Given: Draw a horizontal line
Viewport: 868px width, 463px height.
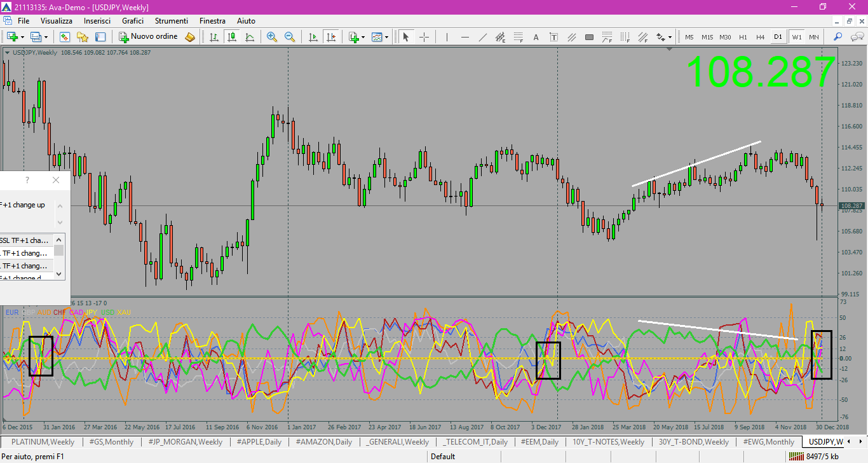Looking at the screenshot, I should (x=465, y=37).
